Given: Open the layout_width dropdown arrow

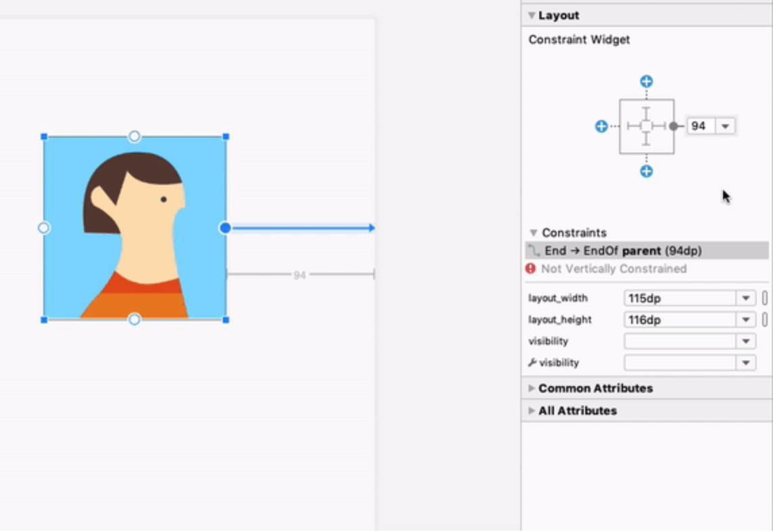Looking at the screenshot, I should point(745,298).
